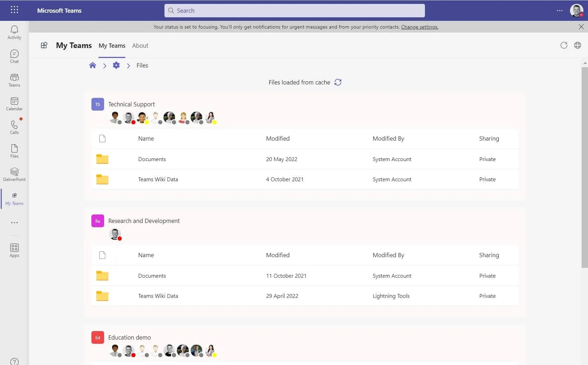Screen dimensions: 588x365
Task: Click the My Teams app icon beside the title
Action: [44, 45]
